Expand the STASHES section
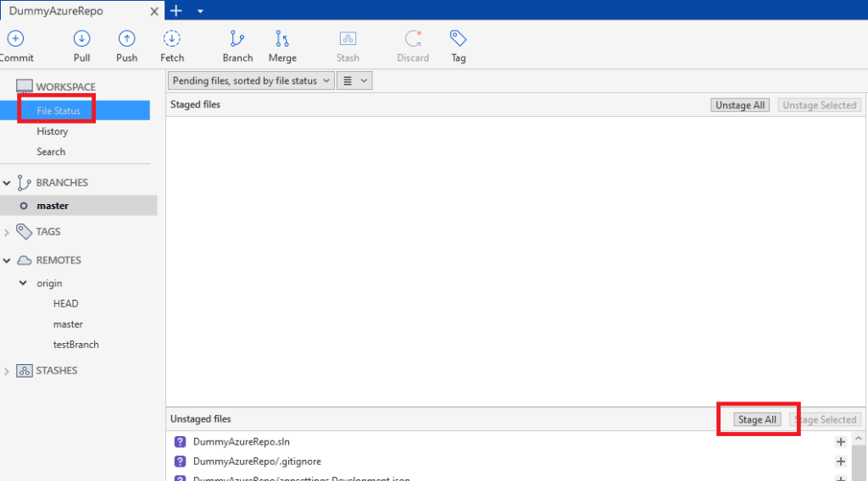868x481 pixels. pos(8,371)
